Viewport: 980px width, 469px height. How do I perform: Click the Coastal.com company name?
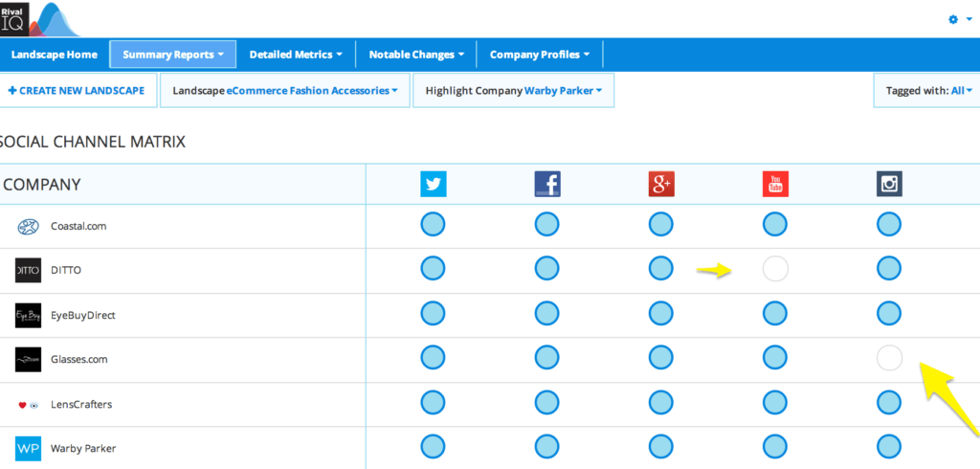pos(78,227)
